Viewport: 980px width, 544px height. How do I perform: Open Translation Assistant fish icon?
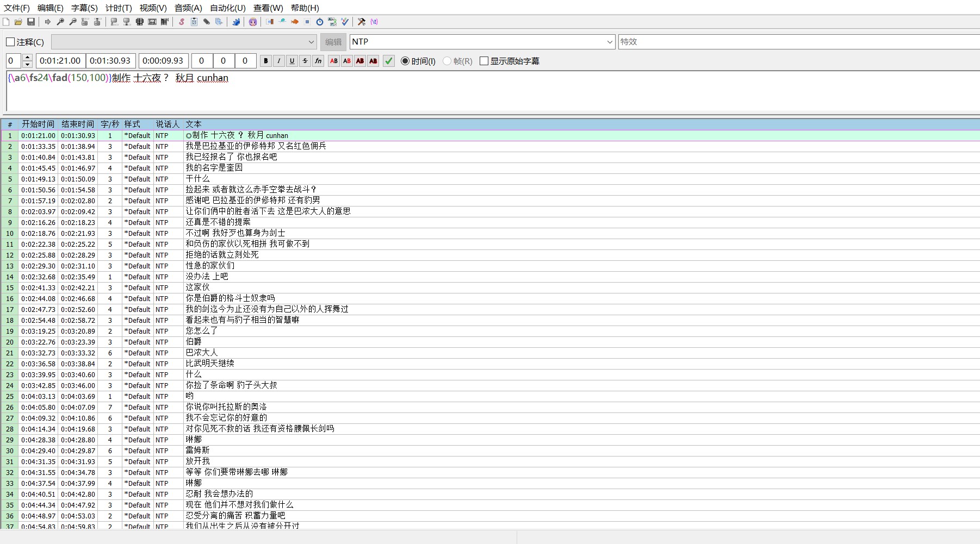(295, 22)
